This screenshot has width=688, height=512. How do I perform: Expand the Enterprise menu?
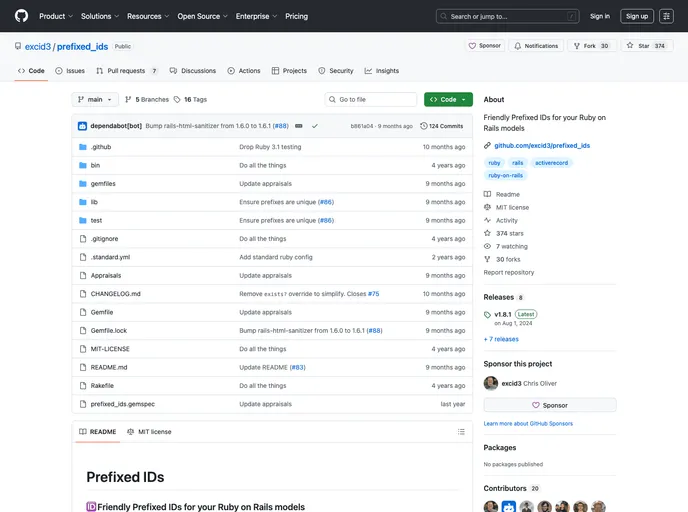coord(256,16)
